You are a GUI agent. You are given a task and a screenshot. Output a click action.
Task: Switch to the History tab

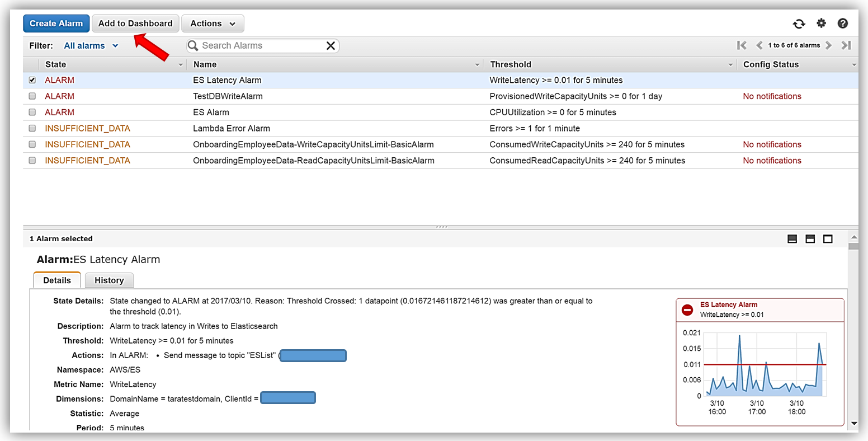pos(109,280)
